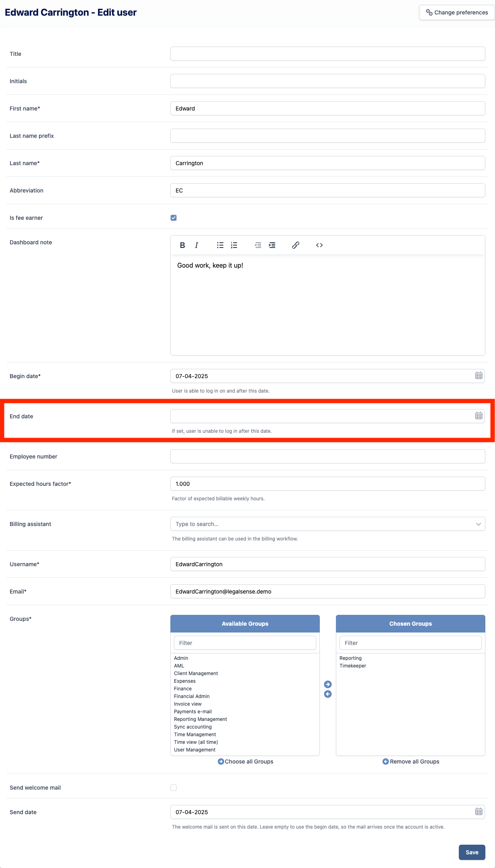Focus the Title input field
This screenshot has height=868, width=495.
328,54
